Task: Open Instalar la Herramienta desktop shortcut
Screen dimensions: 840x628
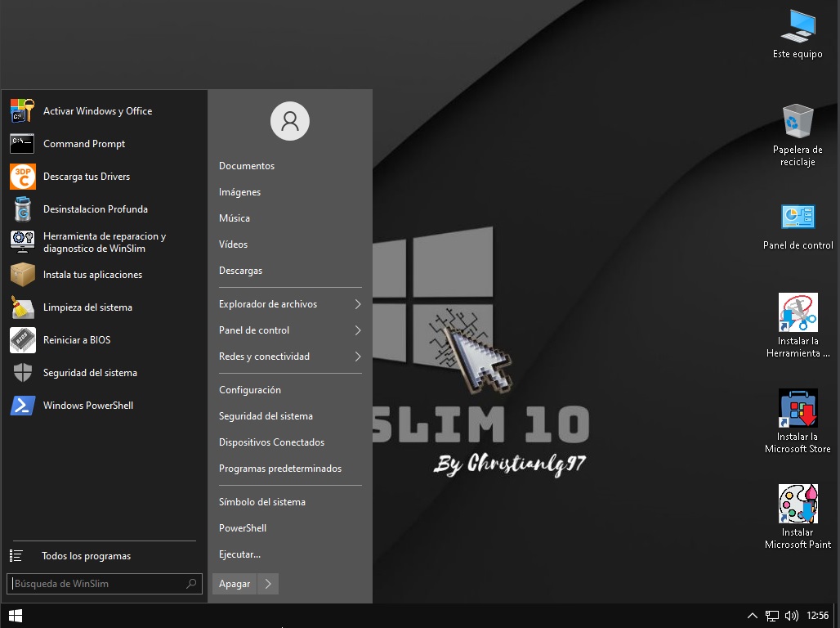Action: point(798,312)
